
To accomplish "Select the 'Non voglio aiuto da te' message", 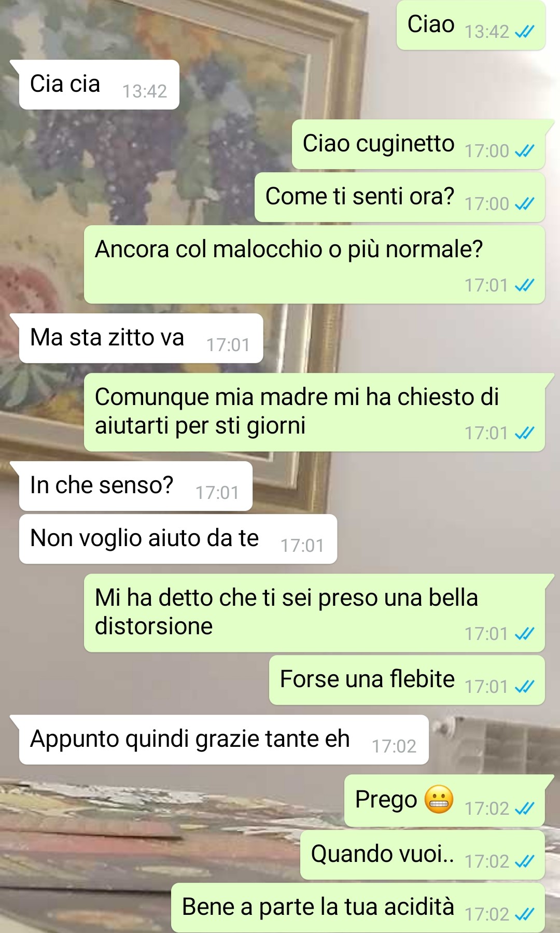I will coord(178,539).
